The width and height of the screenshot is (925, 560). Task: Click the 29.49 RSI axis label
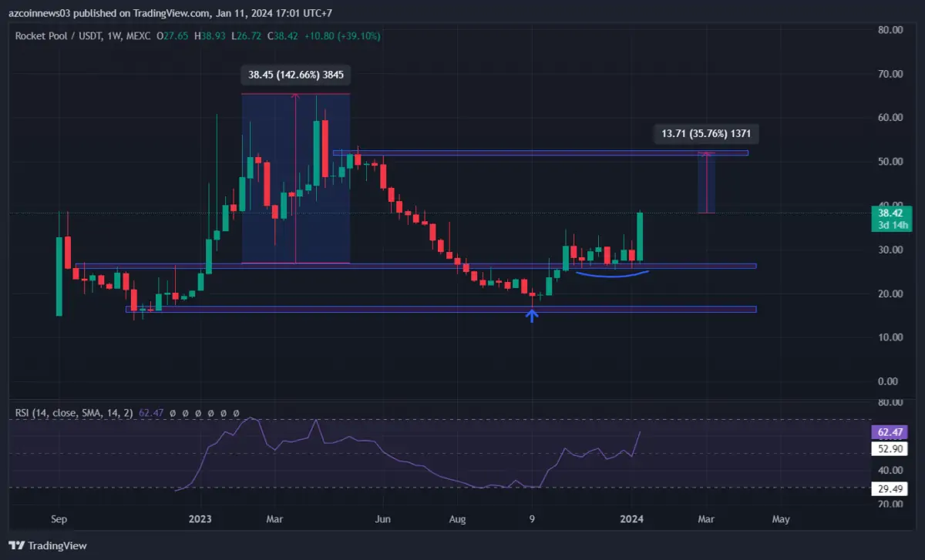tap(890, 489)
